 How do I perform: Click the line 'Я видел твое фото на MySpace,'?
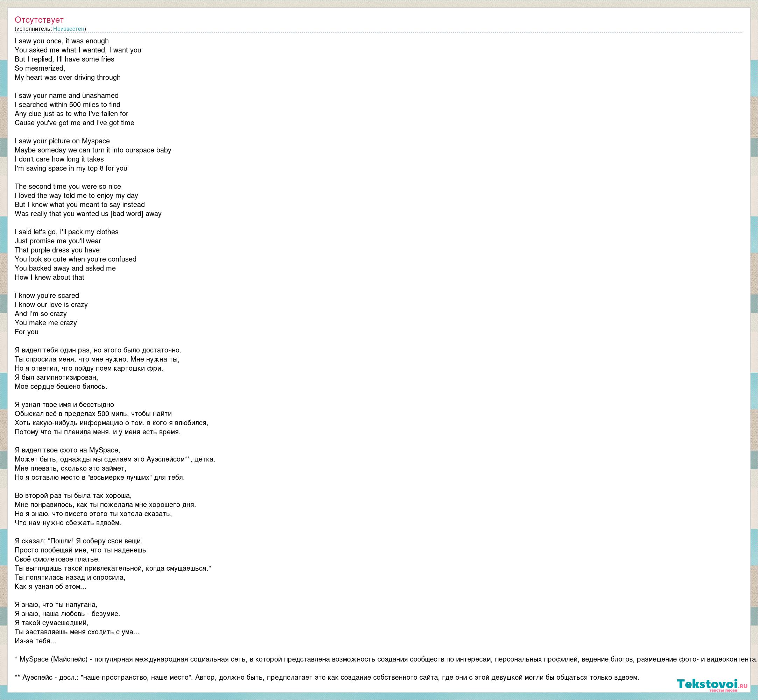coord(68,450)
